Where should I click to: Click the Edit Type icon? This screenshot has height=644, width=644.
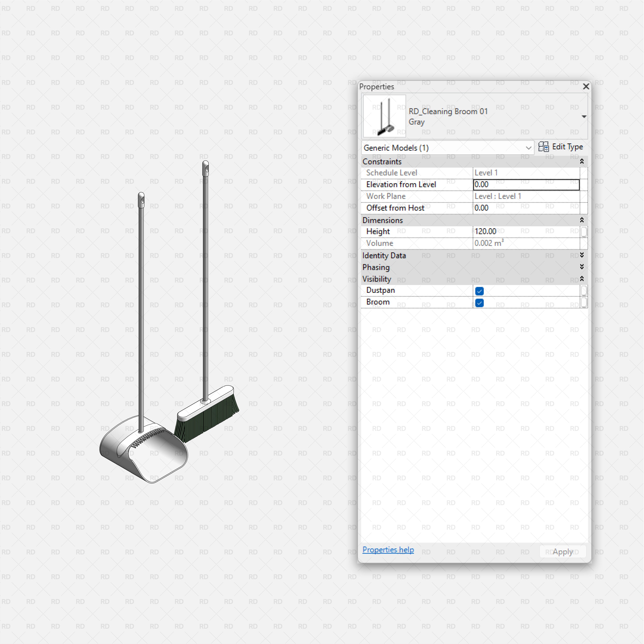coord(544,147)
